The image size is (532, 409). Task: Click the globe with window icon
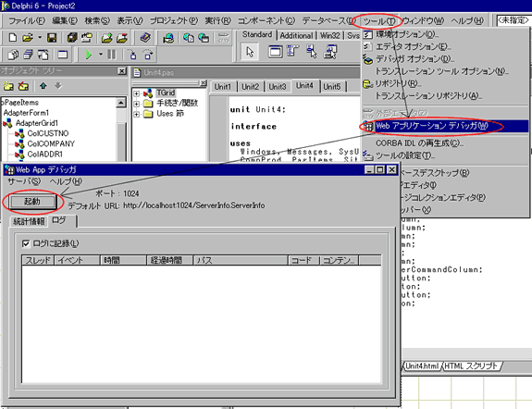pos(204,37)
